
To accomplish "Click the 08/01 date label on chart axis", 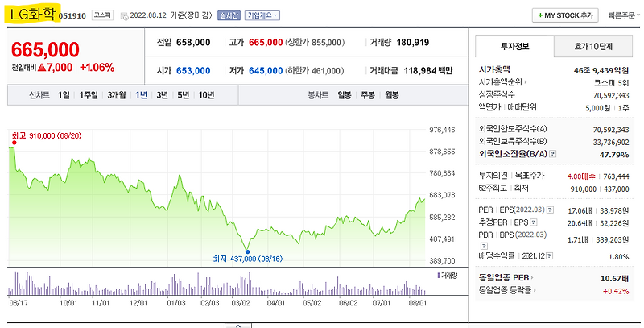I will pos(418,303).
